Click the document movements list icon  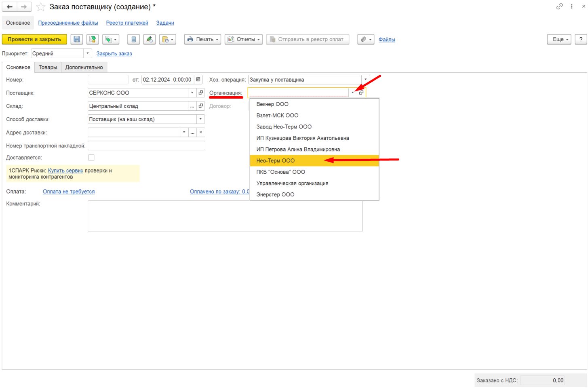pyautogui.click(x=133, y=39)
